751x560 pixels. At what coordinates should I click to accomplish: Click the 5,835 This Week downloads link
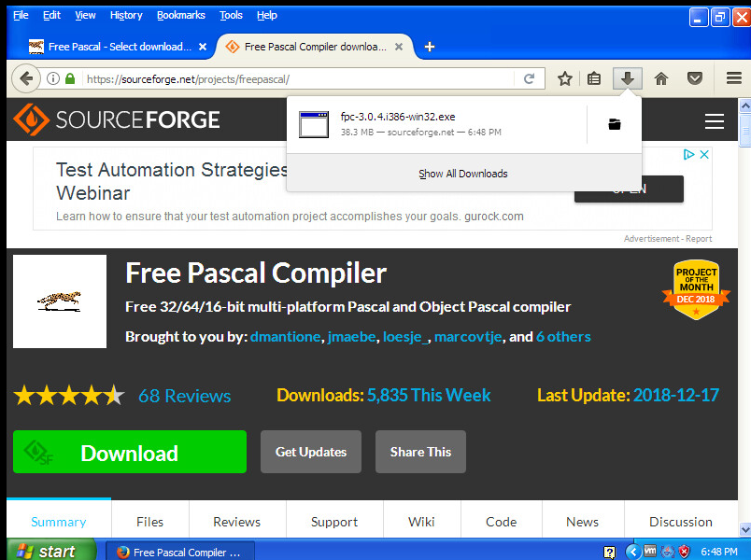pyautogui.click(x=429, y=396)
